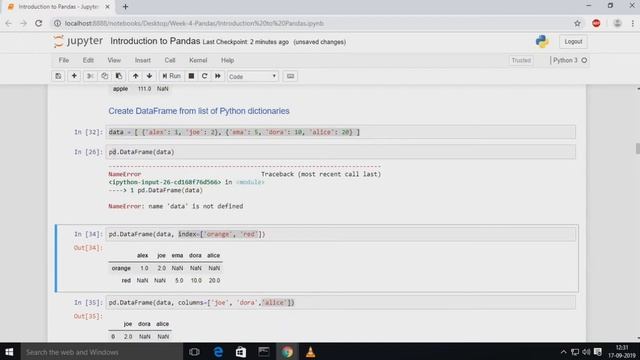Click into code cell In [35] with columns
The image size is (640, 360).
(341, 303)
